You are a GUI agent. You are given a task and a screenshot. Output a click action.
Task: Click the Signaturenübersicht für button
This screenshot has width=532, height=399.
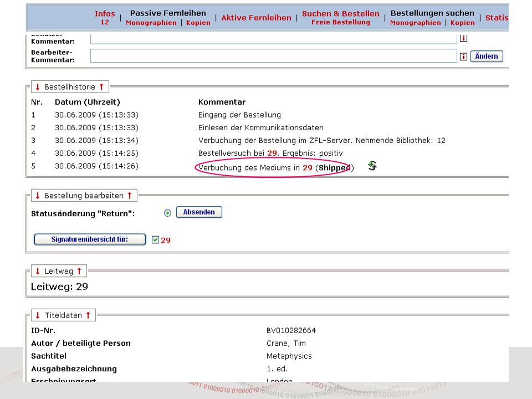click(90, 239)
